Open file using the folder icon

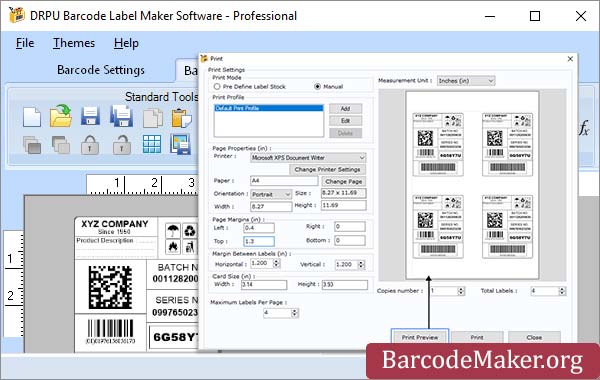61,116
